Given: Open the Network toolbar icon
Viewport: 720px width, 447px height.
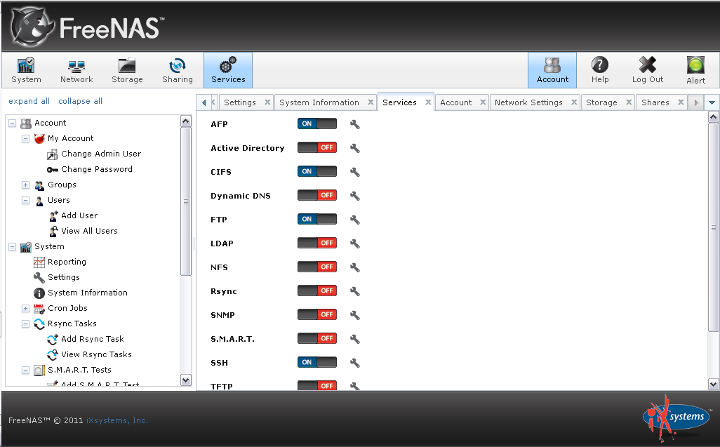Looking at the screenshot, I should pos(76,70).
